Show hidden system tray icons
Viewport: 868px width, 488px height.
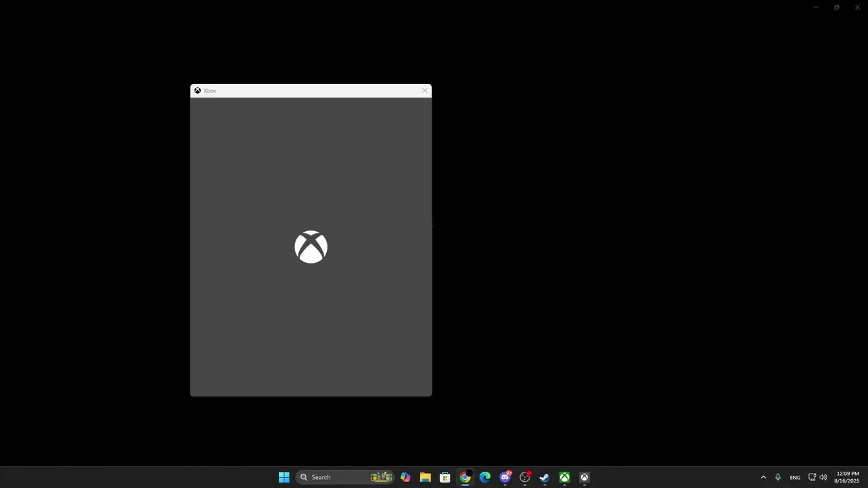(x=764, y=477)
